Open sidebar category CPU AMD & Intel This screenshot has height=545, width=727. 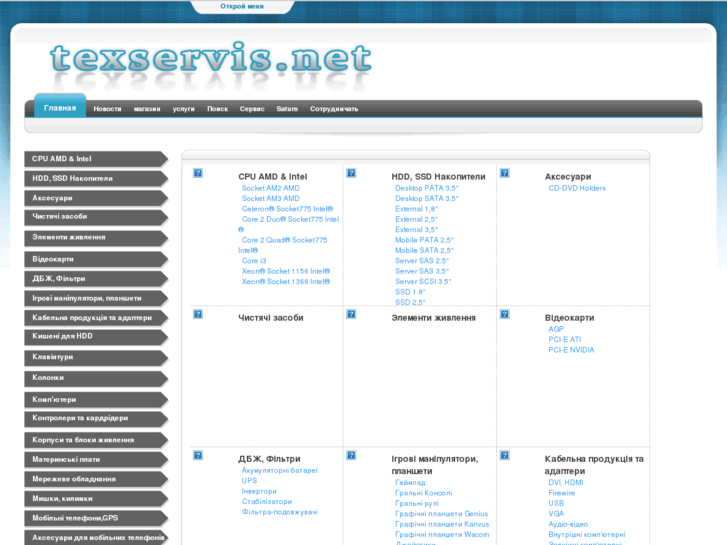click(96, 159)
